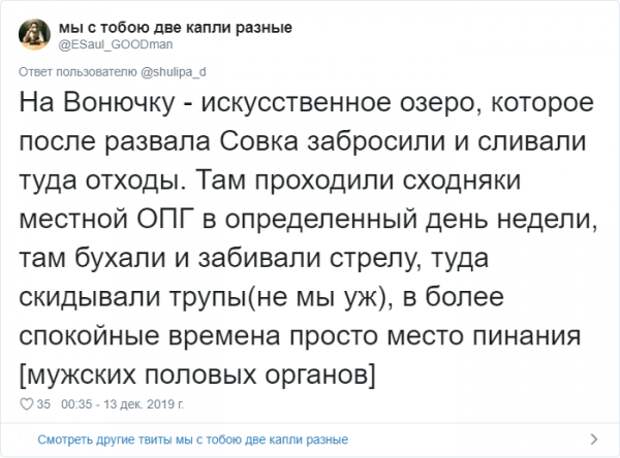The height and width of the screenshot is (458, 620).
Task: Open the author's round profile avatar
Action: pyautogui.click(x=35, y=34)
